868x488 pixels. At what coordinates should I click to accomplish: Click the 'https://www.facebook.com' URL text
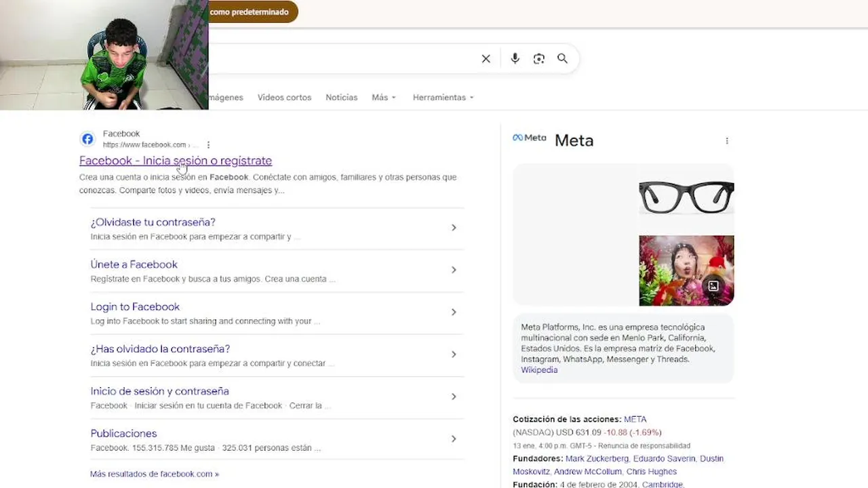144,145
